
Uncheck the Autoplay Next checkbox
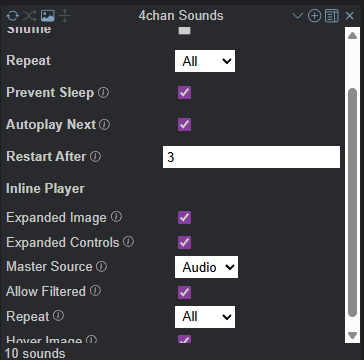tap(184, 125)
